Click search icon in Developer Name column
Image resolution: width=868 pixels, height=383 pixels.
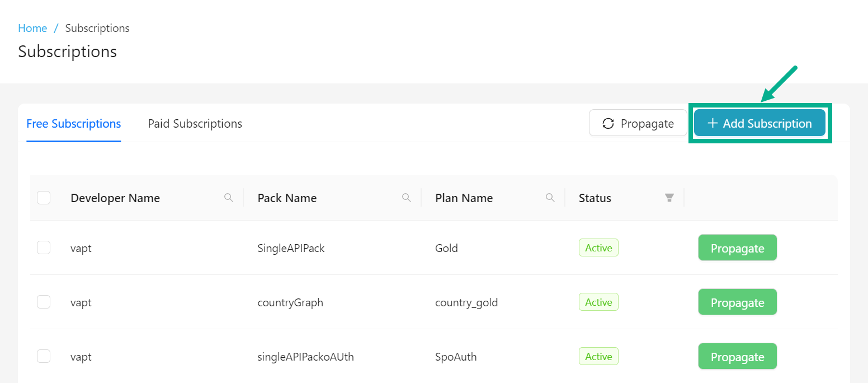(228, 198)
